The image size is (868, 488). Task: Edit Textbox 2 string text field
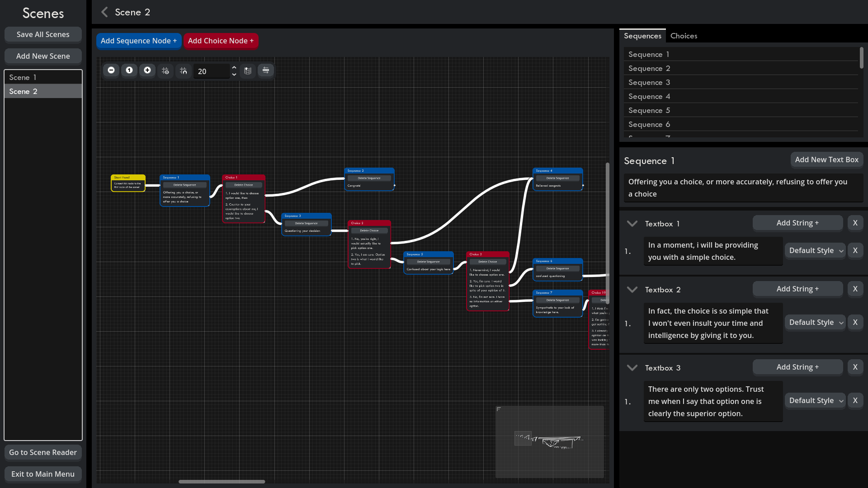pos(713,323)
